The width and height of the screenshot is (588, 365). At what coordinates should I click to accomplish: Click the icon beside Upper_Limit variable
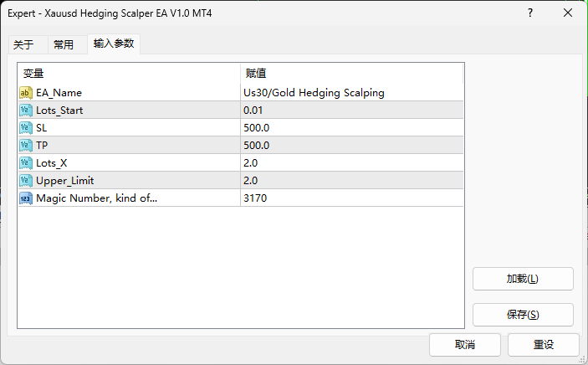tap(26, 181)
